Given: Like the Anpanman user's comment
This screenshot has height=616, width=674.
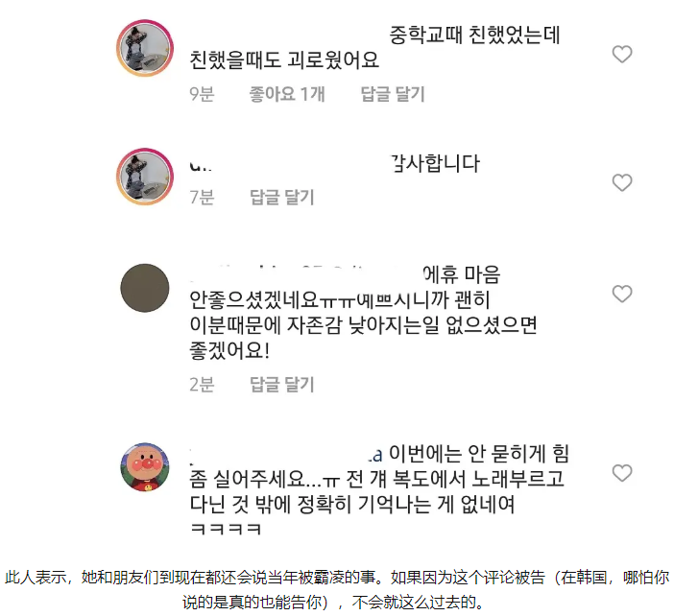Looking at the screenshot, I should pos(621,473).
